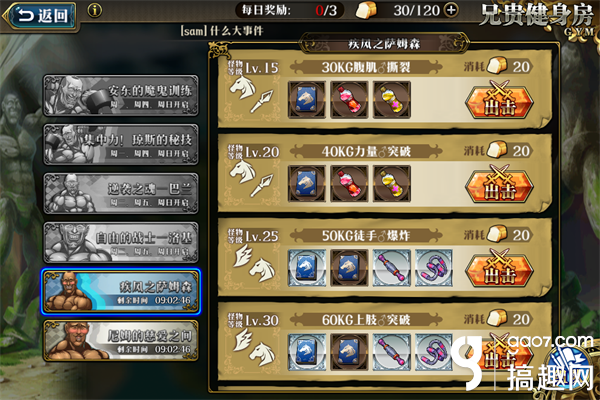Select 自由的战士—洛基 dungeon tab
This screenshot has height=400, width=600.
pyautogui.click(x=121, y=242)
